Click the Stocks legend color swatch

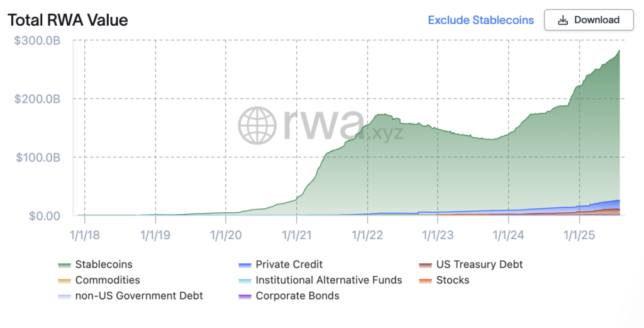click(x=425, y=280)
